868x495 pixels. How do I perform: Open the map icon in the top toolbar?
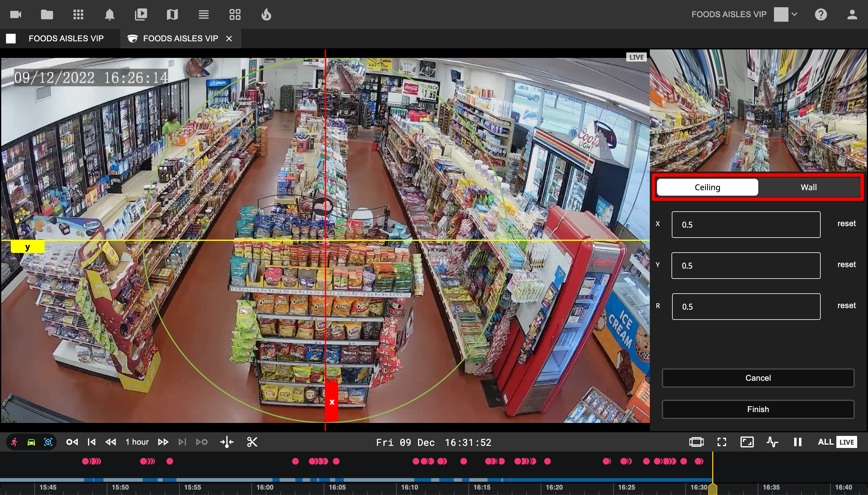coord(172,14)
